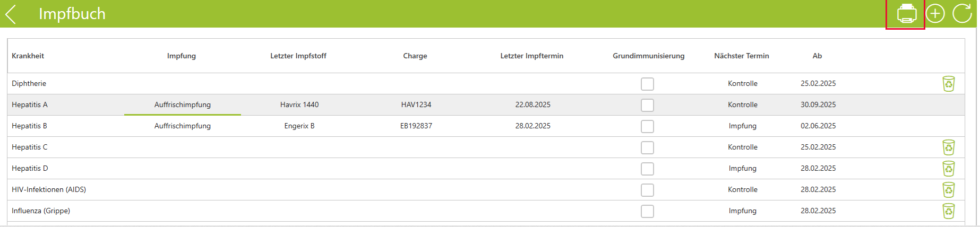Viewport: 980px width, 227px height.
Task: Remove the Hepatitis D row via trash icon
Action: [949, 169]
